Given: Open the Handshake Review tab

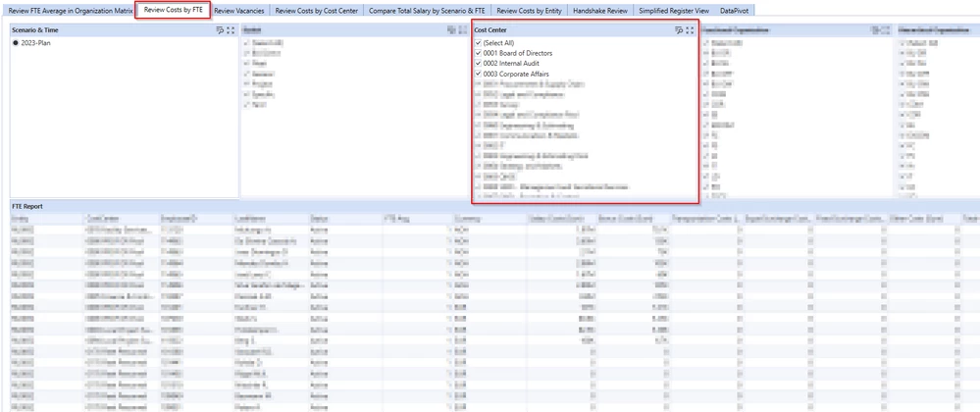Looking at the screenshot, I should (600, 11).
